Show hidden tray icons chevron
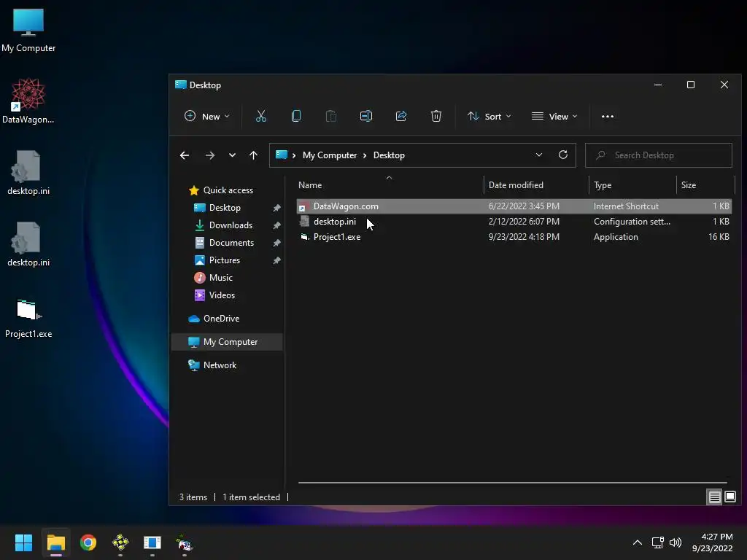Viewport: 747px width, 560px height. [x=638, y=542]
